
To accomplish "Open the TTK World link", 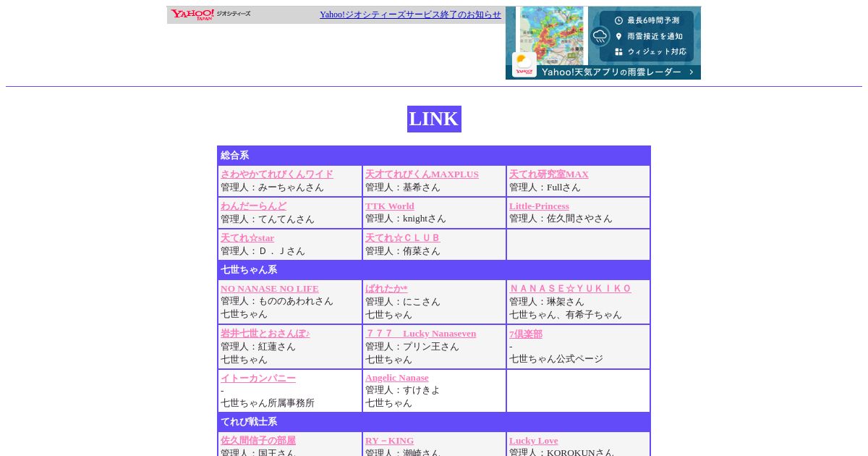I will click(390, 206).
